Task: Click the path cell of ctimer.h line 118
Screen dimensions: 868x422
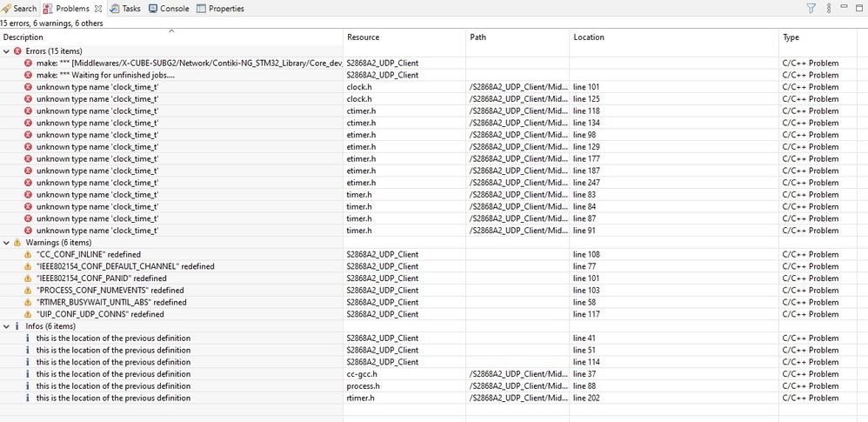Action: (518, 111)
